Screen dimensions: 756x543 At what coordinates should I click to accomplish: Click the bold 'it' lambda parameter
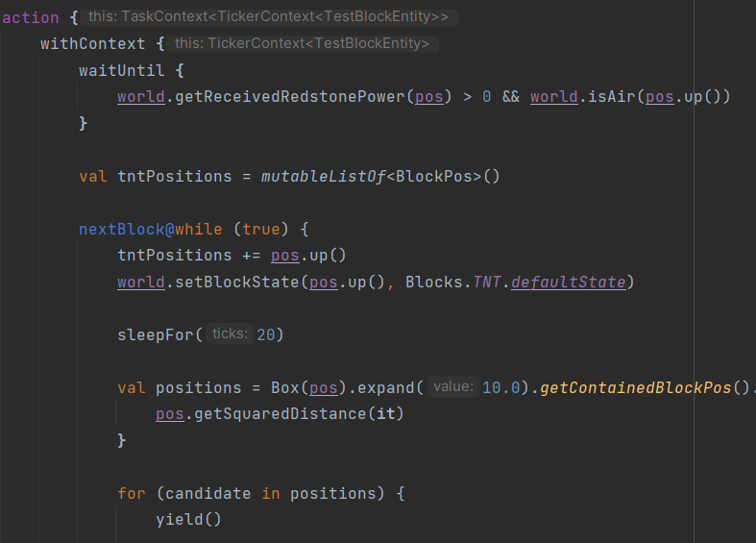pyautogui.click(x=386, y=414)
